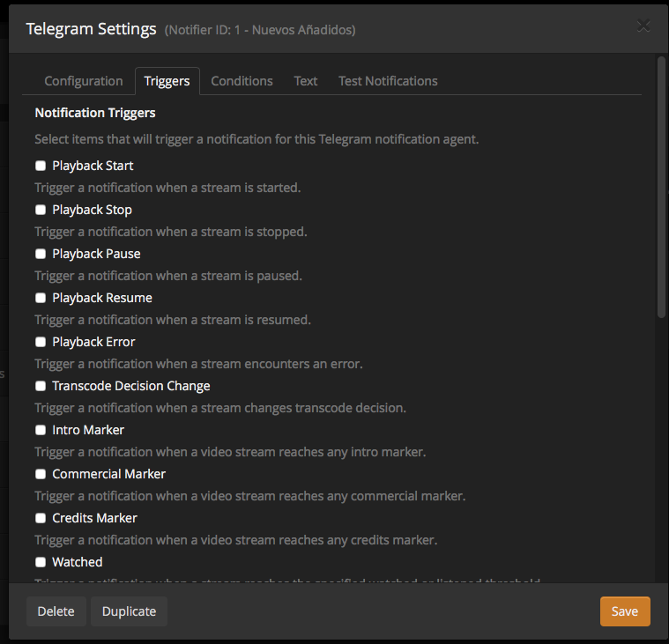Toggle the Playback Pause trigger
Screen dimensions: 669x644
(x=41, y=254)
